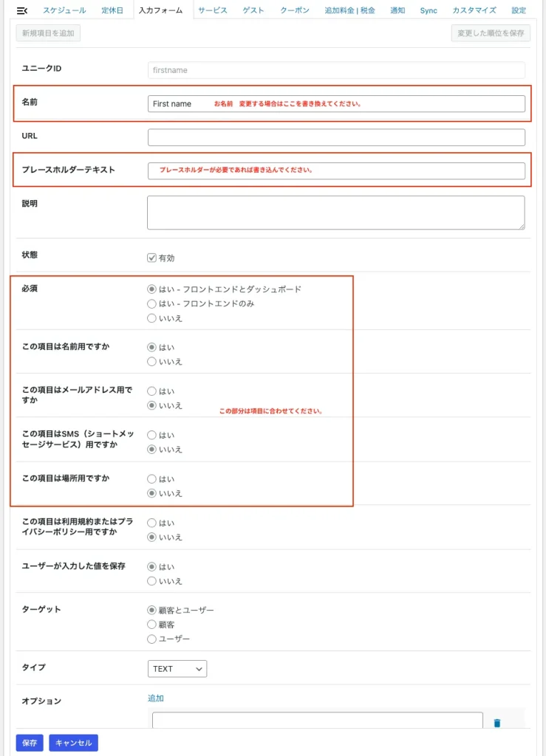Select はい for 利用規約またはプライバシーポリシー用

151,523
